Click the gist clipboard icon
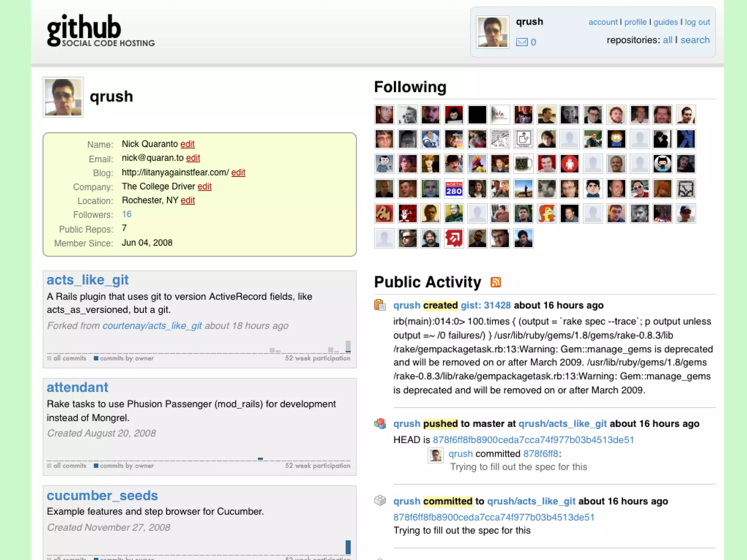This screenshot has height=560, width=747. 380,305
